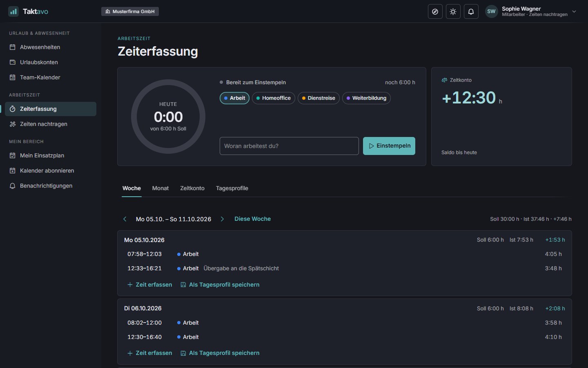Choose the Weiterbildung activity chip

[366, 98]
